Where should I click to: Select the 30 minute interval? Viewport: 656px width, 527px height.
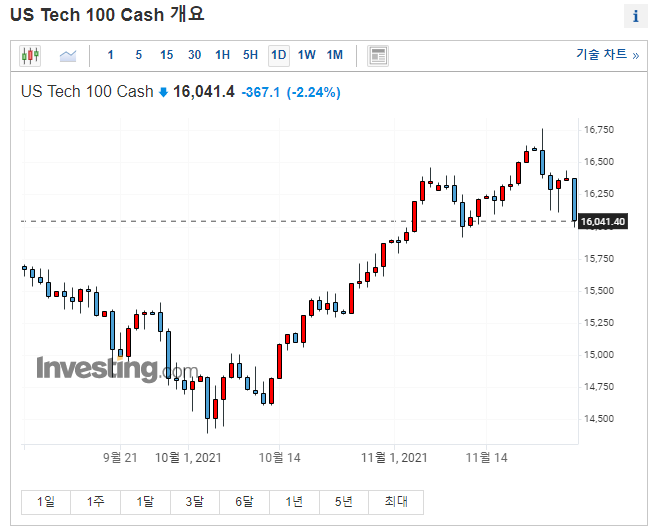point(195,55)
